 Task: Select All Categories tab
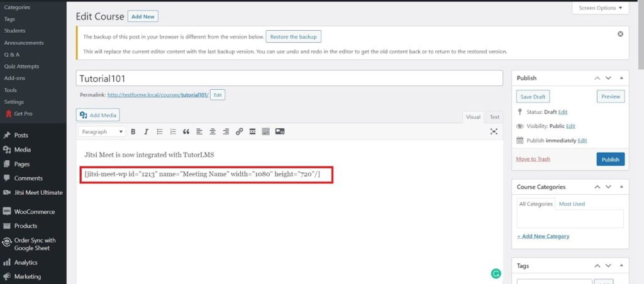536,204
